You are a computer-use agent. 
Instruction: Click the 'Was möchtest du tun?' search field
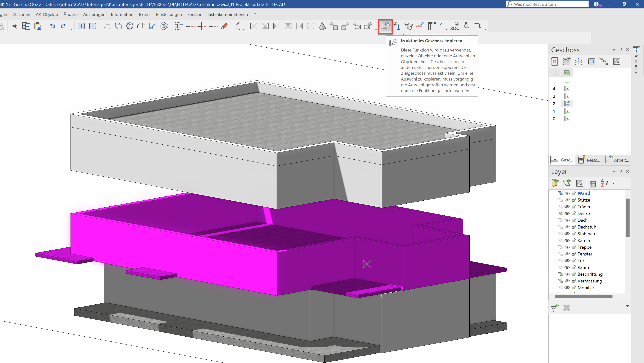coord(547,4)
